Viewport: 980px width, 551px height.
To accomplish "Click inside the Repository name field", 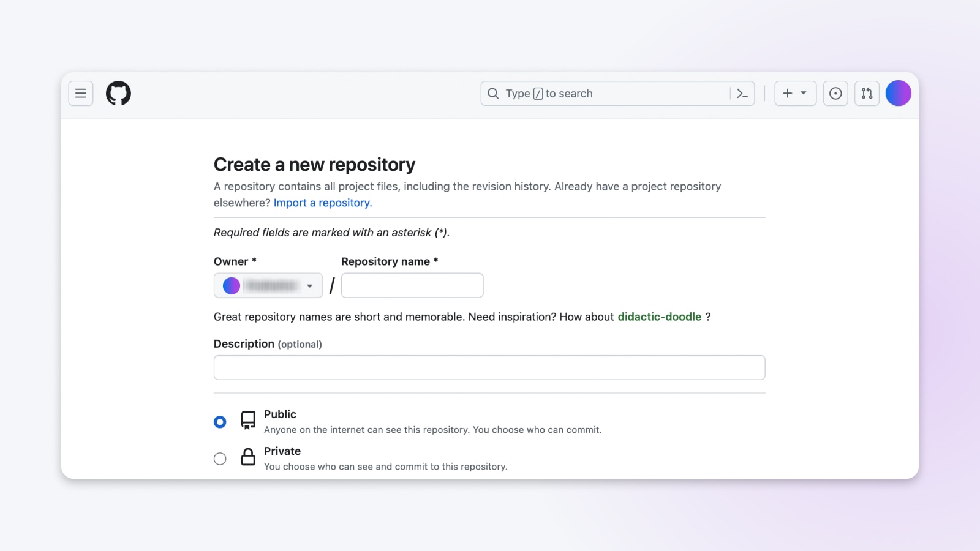I will 412,285.
